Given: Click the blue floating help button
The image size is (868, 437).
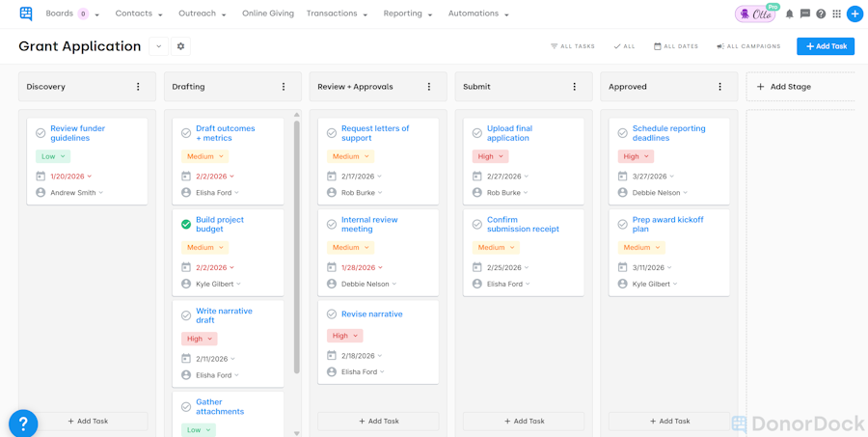Looking at the screenshot, I should click(23, 423).
